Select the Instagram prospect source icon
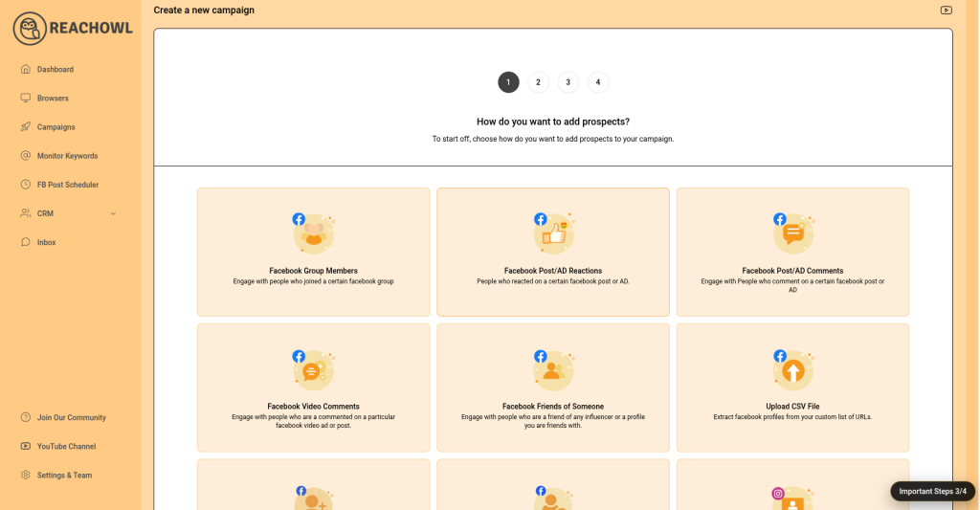This screenshot has width=980, height=510. pyautogui.click(x=792, y=499)
